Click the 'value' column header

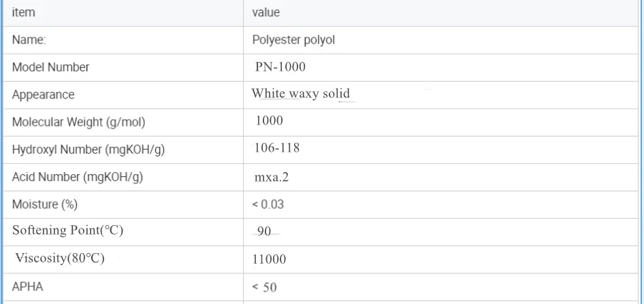(x=265, y=12)
